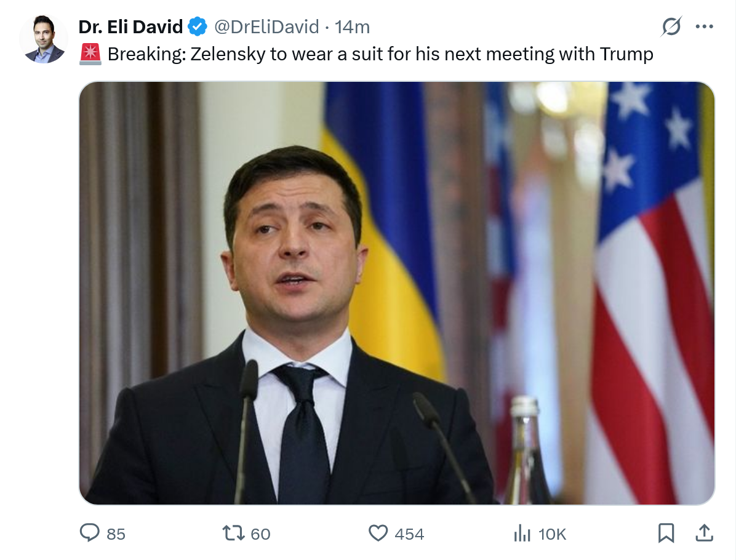Click the 85 replies count
Screen dimensions: 736x560
click(x=116, y=534)
